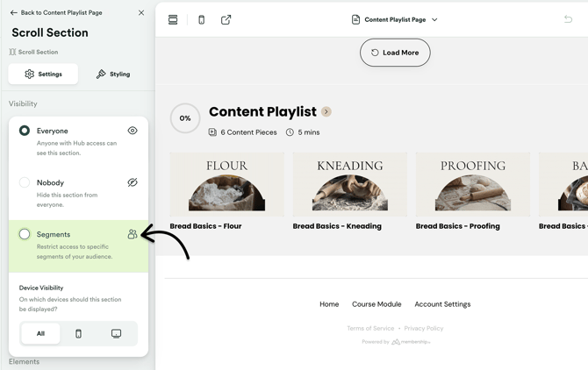
Task: Click the Bread Basics - Flour title
Action: 205,226
